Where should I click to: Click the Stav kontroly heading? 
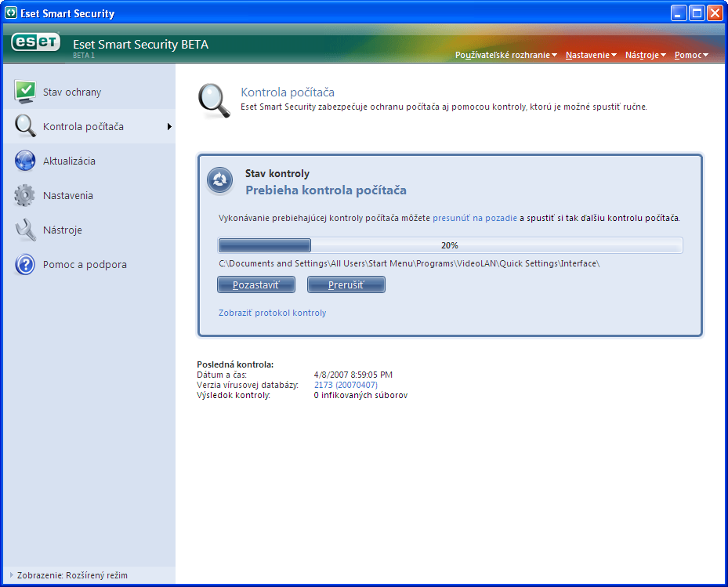(277, 173)
